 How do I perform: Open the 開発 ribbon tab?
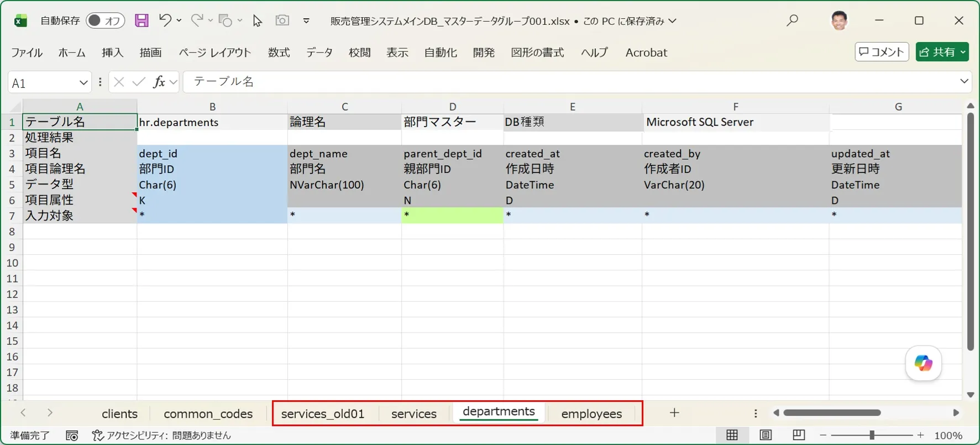[x=484, y=53]
